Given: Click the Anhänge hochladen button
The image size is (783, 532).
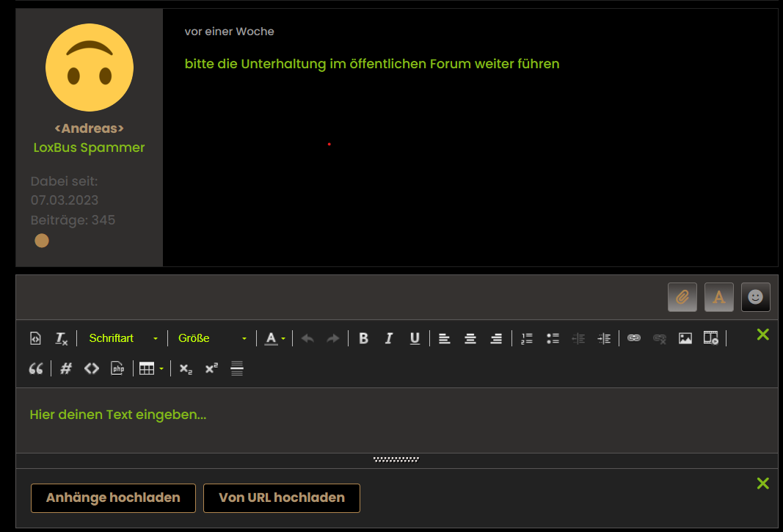Looking at the screenshot, I should (x=113, y=498).
